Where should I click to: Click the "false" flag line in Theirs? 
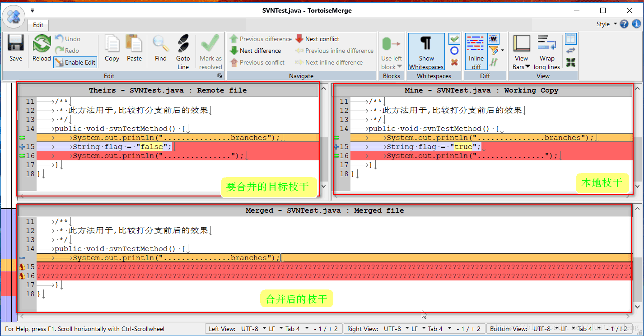pos(177,147)
